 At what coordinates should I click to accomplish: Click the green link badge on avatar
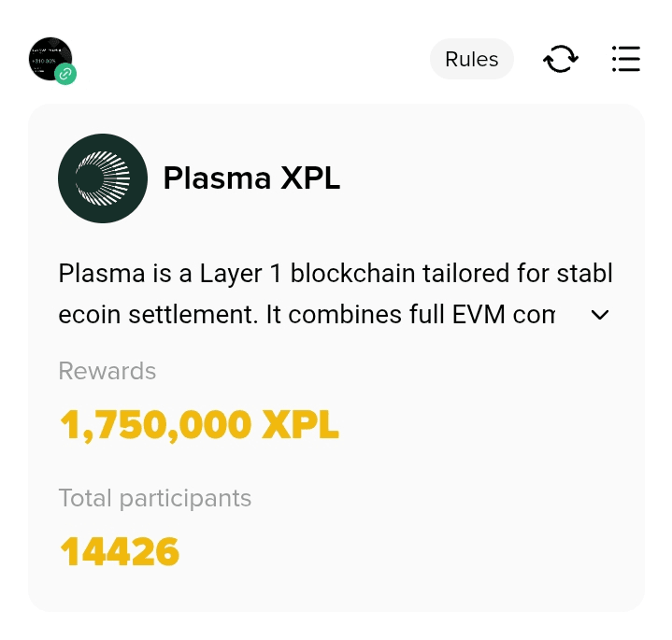click(x=65, y=74)
